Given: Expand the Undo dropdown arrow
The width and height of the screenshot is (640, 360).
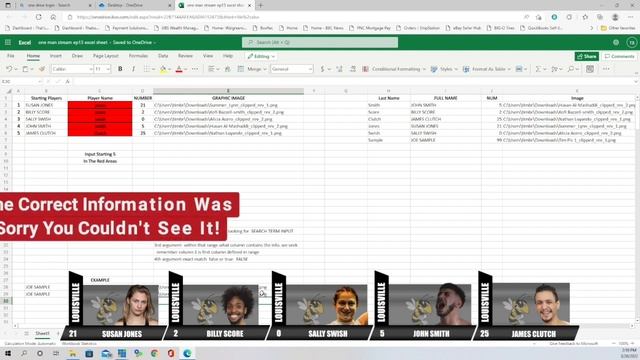Looking at the screenshot, I should point(16,69).
